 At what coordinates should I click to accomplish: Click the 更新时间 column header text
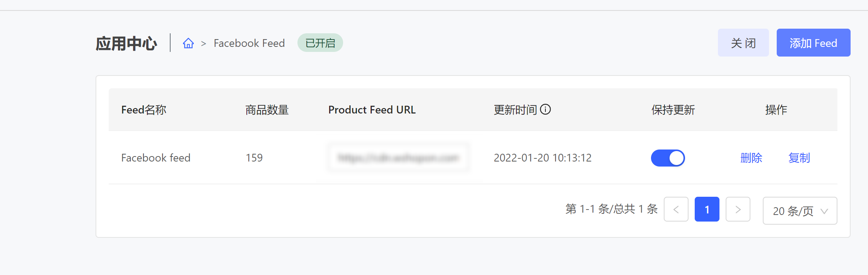pyautogui.click(x=515, y=110)
